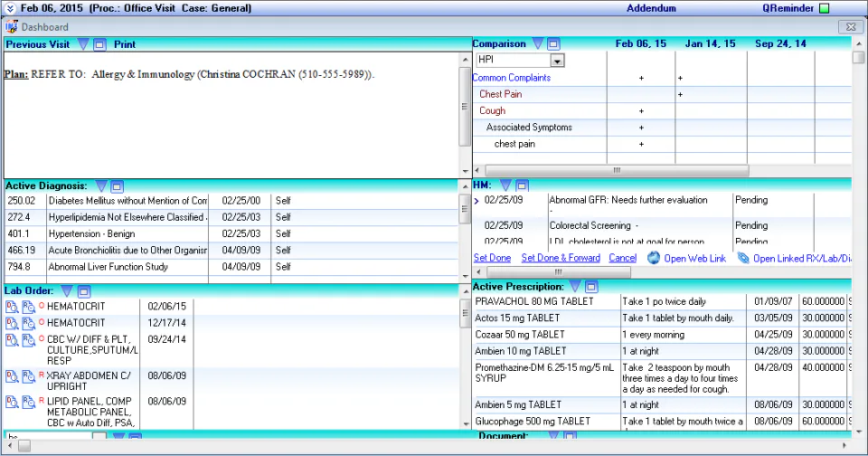
Task: Click the Set Done link
Action: click(492, 258)
